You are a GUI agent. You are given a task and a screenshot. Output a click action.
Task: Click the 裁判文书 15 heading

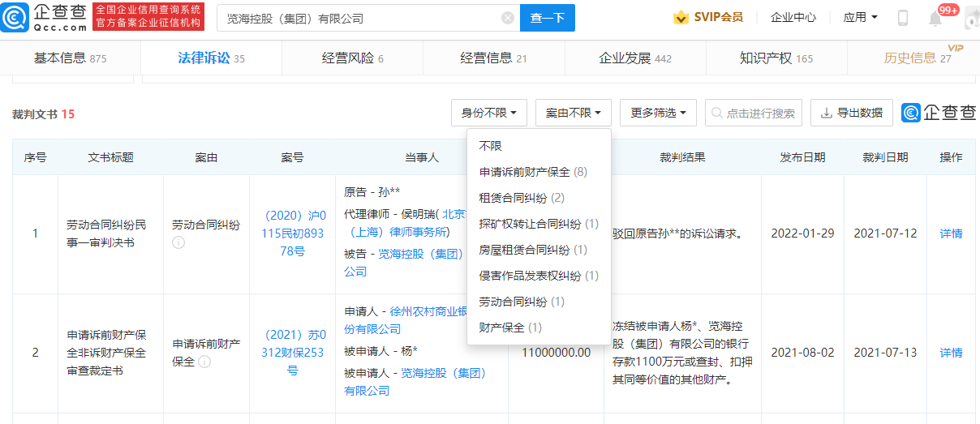pyautogui.click(x=43, y=114)
